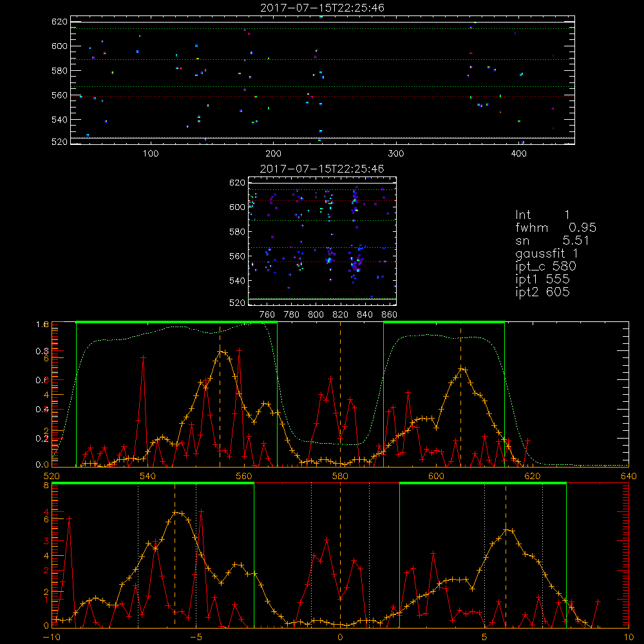Click x-axis label 300 on top plot

tap(396, 154)
